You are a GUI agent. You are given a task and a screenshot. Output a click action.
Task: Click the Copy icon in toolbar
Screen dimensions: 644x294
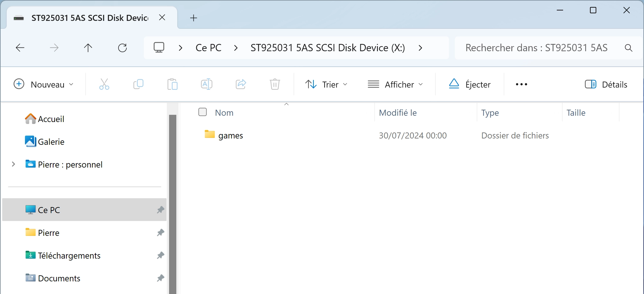coord(138,84)
